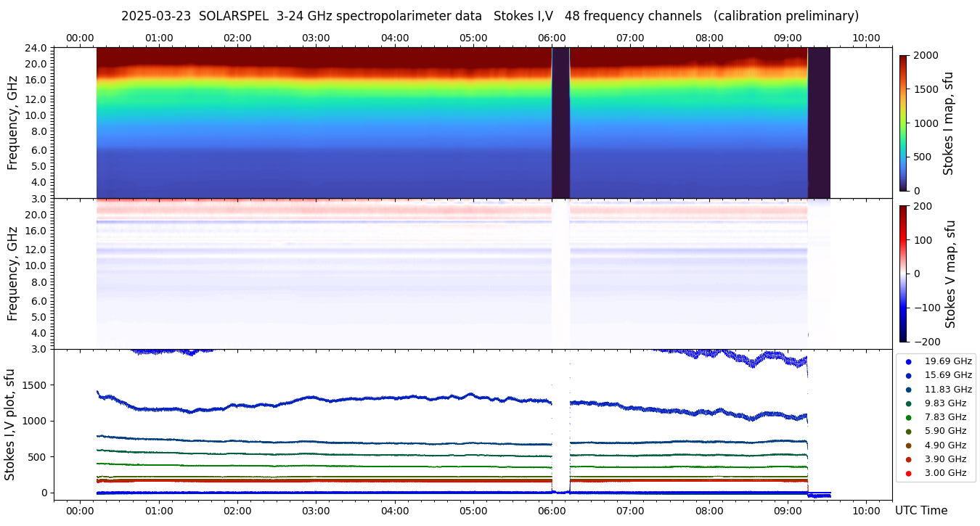This screenshot has height=526, width=980.
Task: Pick the 9.83 GHz legend dot
Action: click(908, 403)
